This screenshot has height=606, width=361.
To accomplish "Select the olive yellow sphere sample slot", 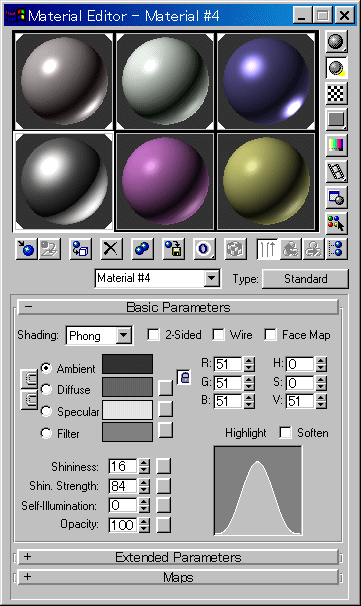I will [266, 181].
